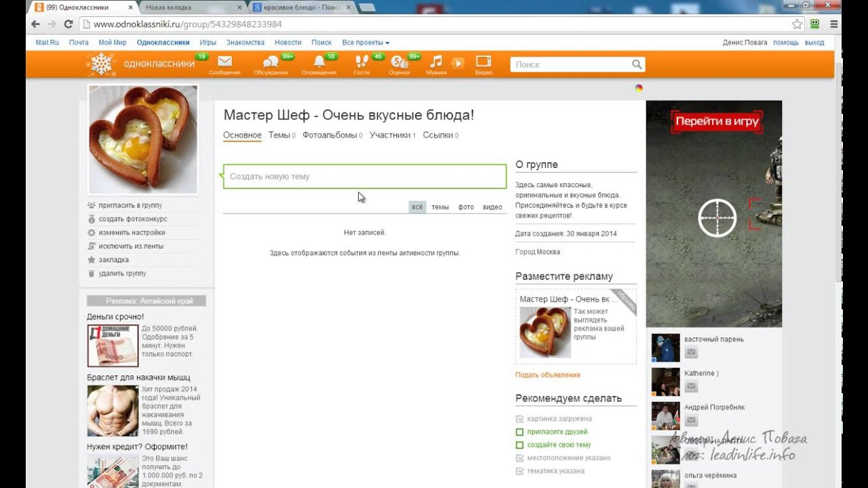868x488 pixels.
Task: Click исключить из ленты option
Action: click(x=131, y=246)
